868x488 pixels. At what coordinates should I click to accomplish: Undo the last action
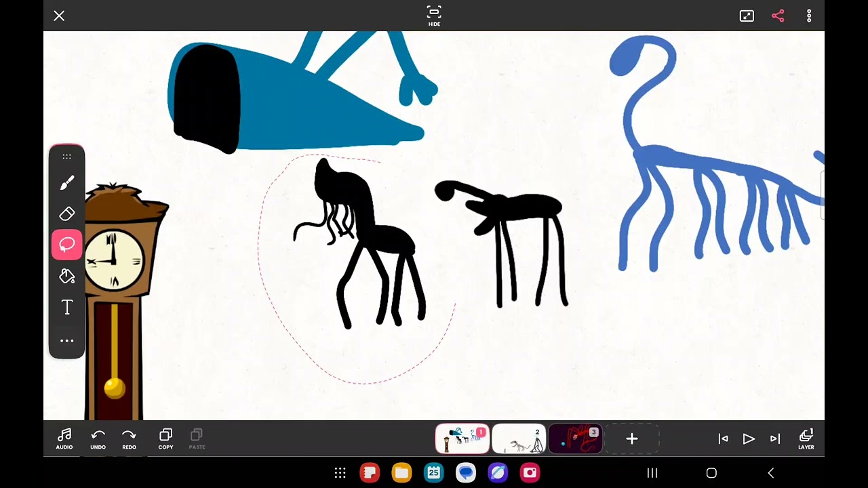click(98, 439)
